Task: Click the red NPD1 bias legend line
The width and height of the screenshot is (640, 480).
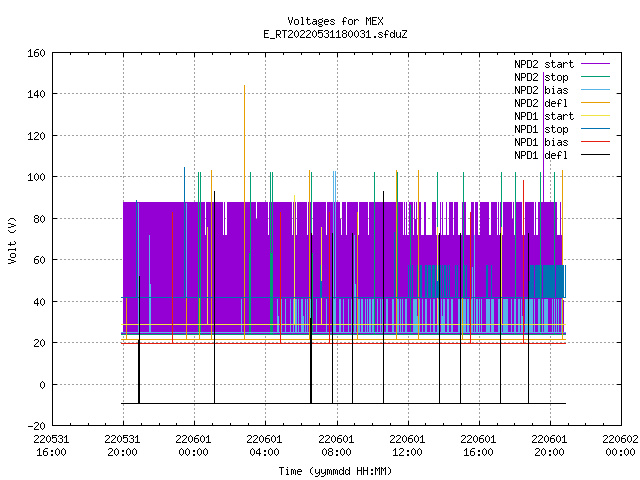Action: pos(595,142)
